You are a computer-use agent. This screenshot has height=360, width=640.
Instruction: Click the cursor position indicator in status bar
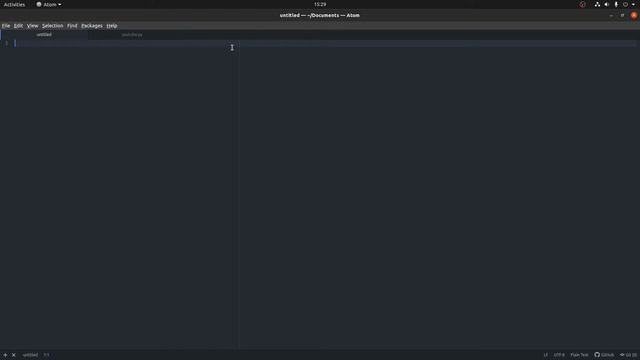[x=47, y=355]
